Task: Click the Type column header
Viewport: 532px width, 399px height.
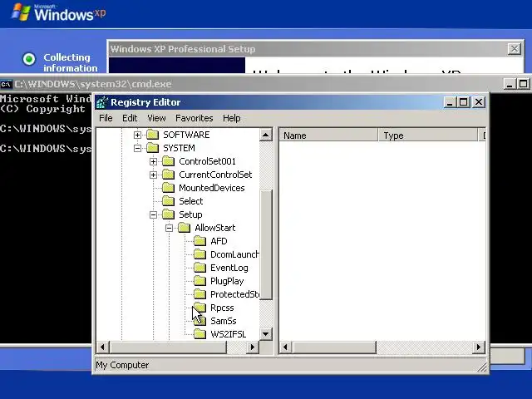Action: pos(427,135)
